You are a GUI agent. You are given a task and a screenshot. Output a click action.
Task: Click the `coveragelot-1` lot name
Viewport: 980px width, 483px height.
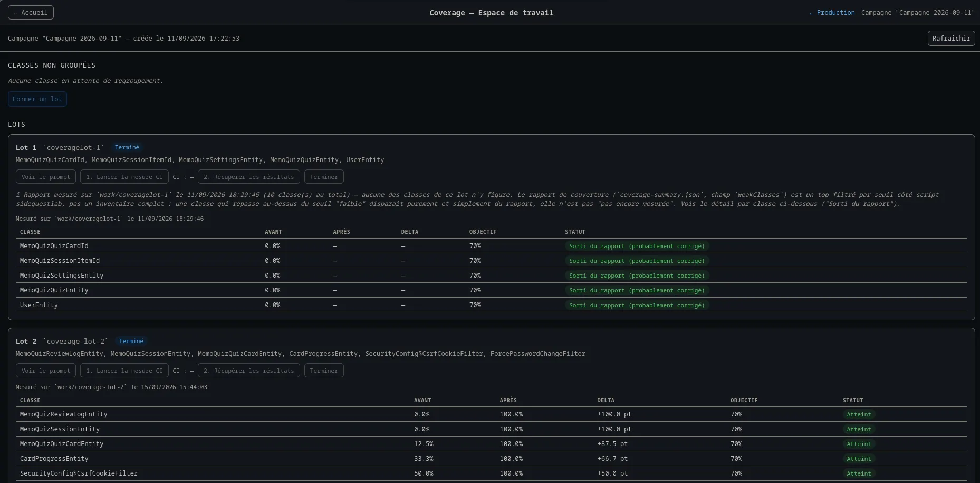(74, 148)
